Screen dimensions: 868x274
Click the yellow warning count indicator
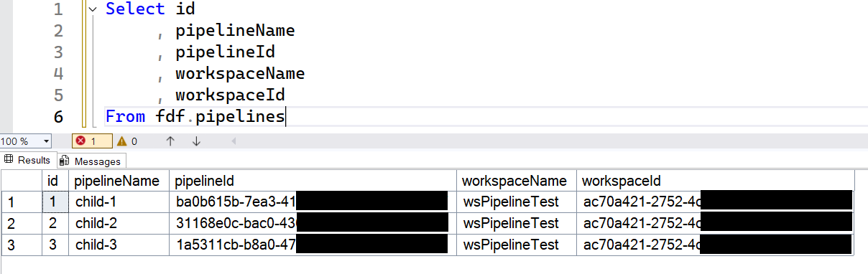pos(127,141)
